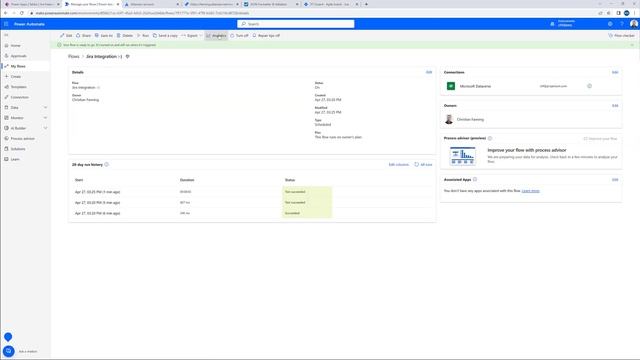Open the first run from 03:25 PM
This screenshot has width=640, height=360.
pos(97,192)
